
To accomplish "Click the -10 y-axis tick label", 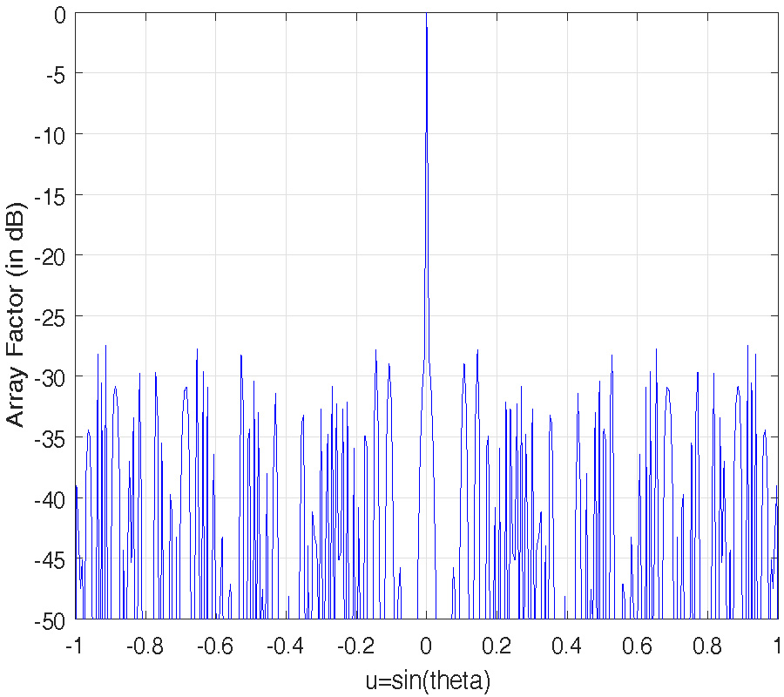I will pos(51,135).
